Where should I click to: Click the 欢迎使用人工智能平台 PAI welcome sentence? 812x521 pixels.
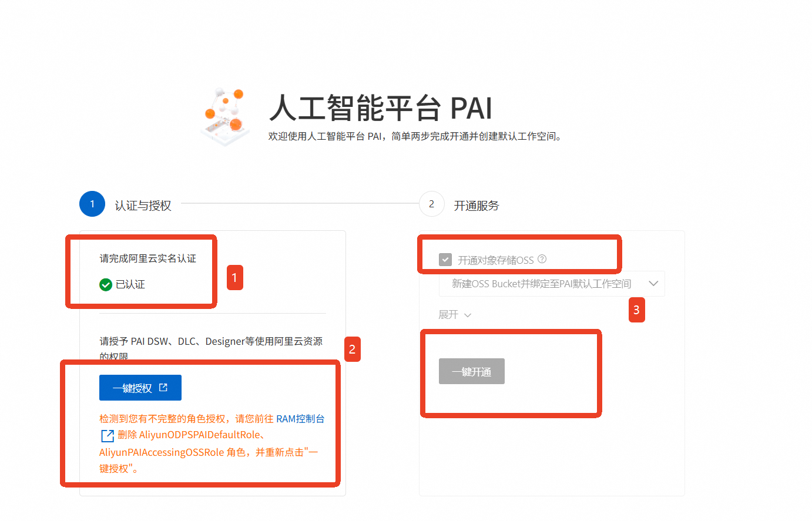[x=416, y=136]
